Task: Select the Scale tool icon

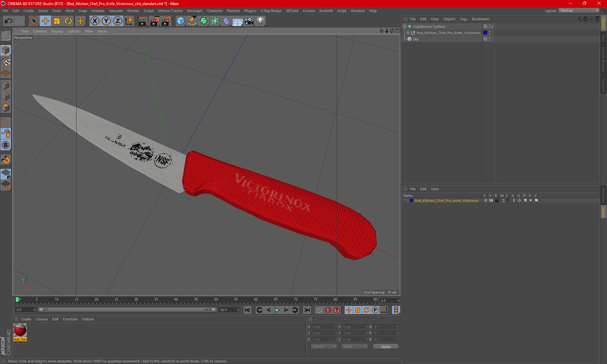Action: [x=57, y=21]
